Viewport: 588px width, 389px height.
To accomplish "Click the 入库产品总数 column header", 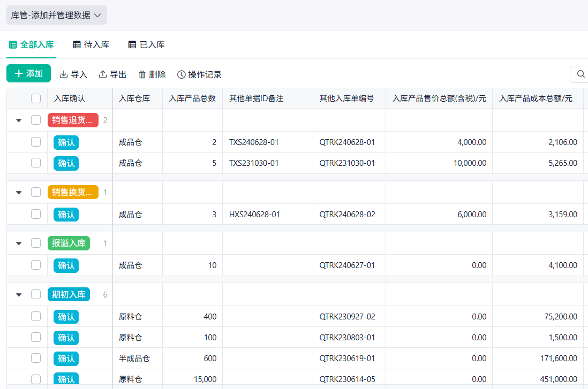I will (x=192, y=98).
